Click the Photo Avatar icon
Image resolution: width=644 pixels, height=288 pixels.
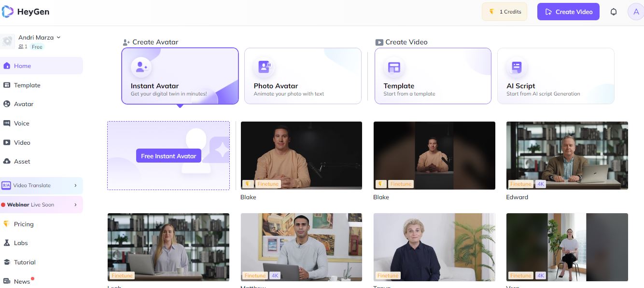[x=264, y=67]
